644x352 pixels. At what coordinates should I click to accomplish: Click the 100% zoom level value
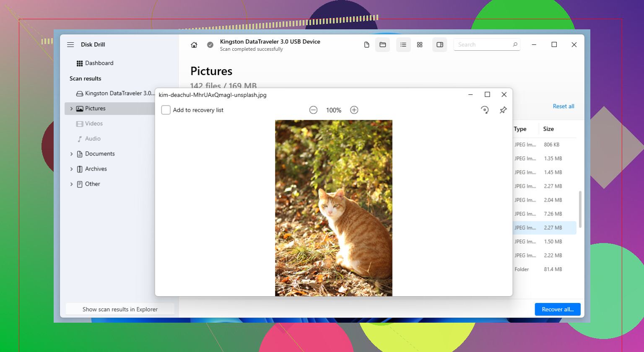click(x=334, y=110)
